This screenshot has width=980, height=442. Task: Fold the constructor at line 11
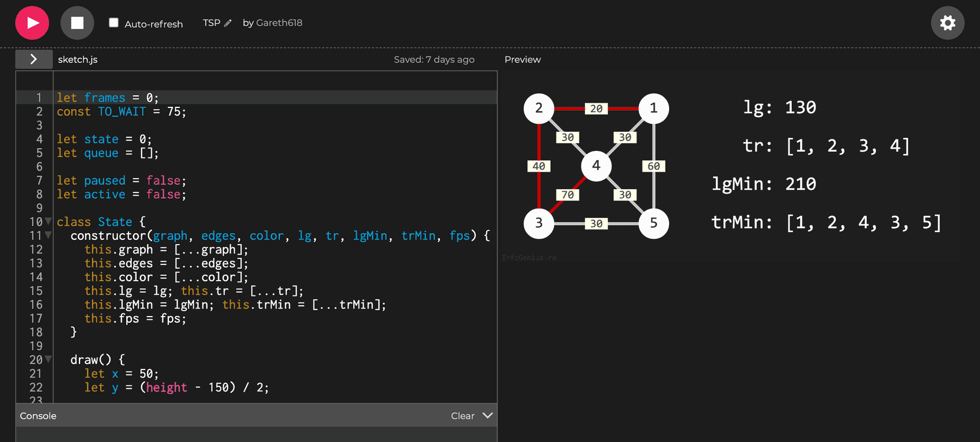click(48, 235)
